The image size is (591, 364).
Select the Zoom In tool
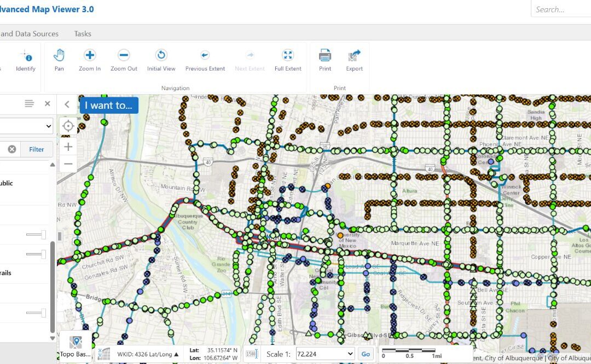(x=89, y=59)
